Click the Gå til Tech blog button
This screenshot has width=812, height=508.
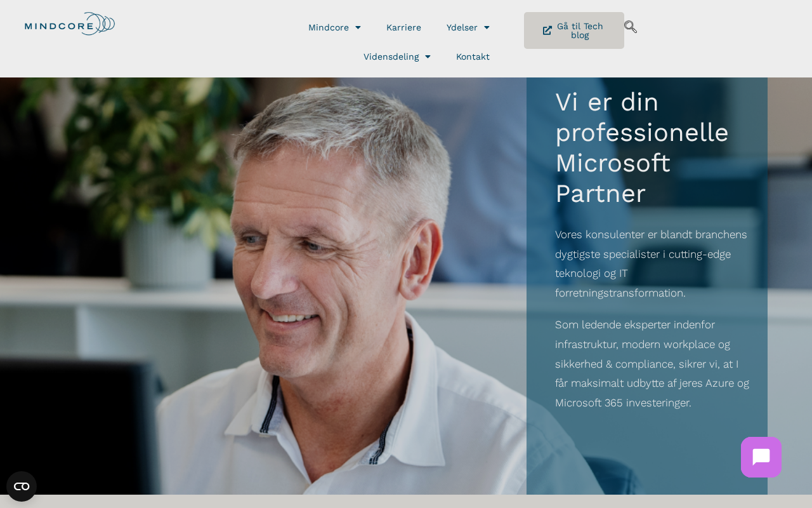tap(574, 30)
